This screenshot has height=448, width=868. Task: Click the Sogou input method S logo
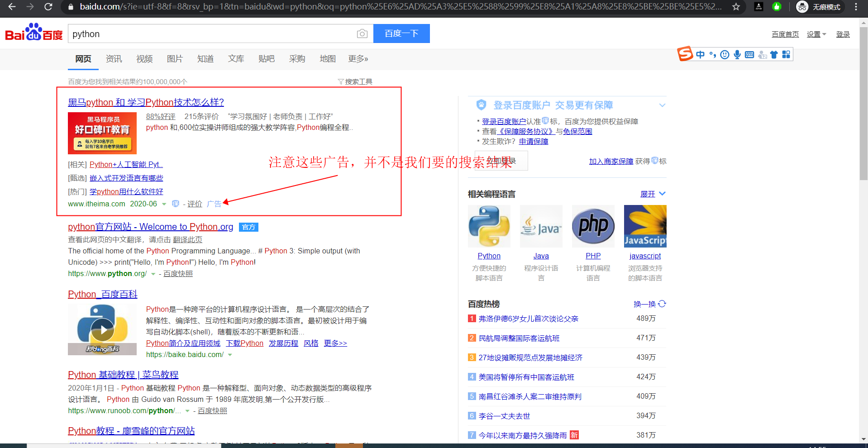[685, 53]
